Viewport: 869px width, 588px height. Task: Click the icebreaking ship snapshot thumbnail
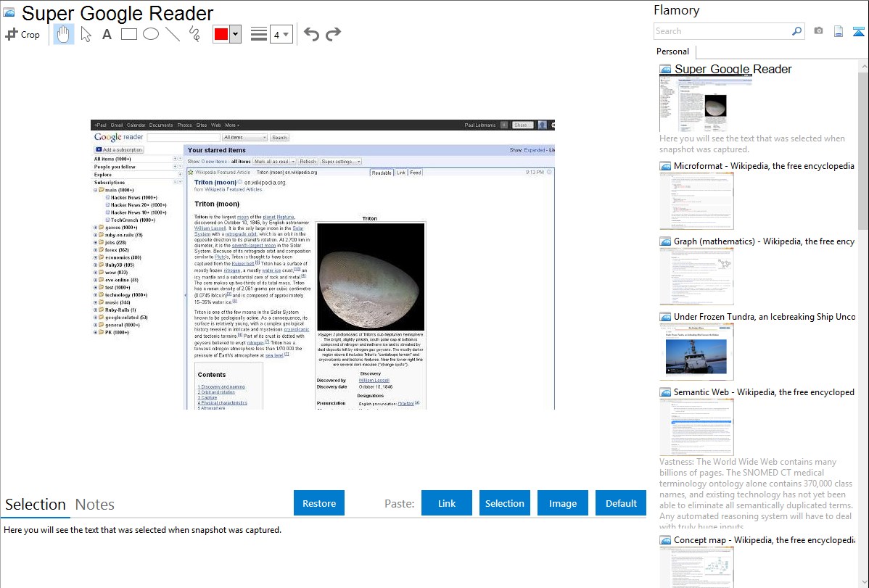(696, 352)
